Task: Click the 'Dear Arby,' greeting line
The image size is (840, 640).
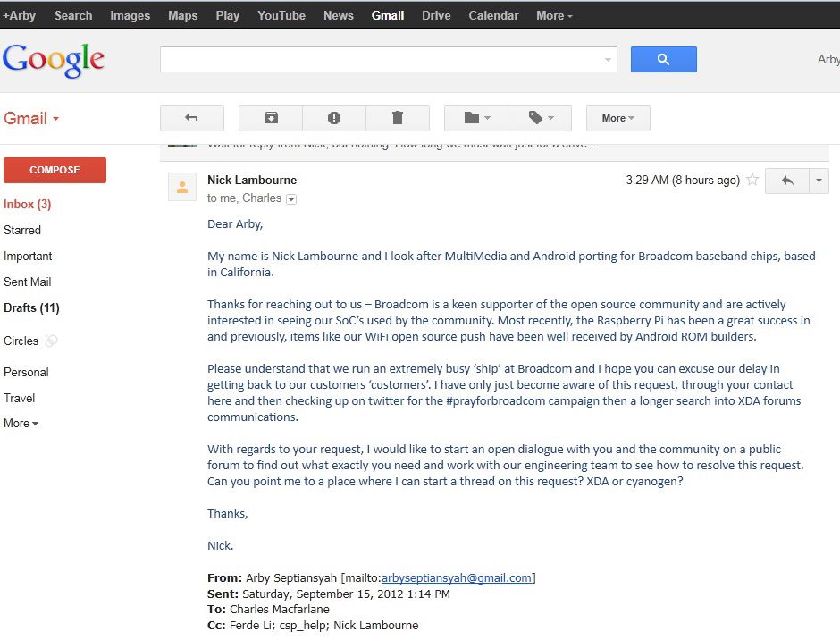Action: pyautogui.click(x=235, y=224)
